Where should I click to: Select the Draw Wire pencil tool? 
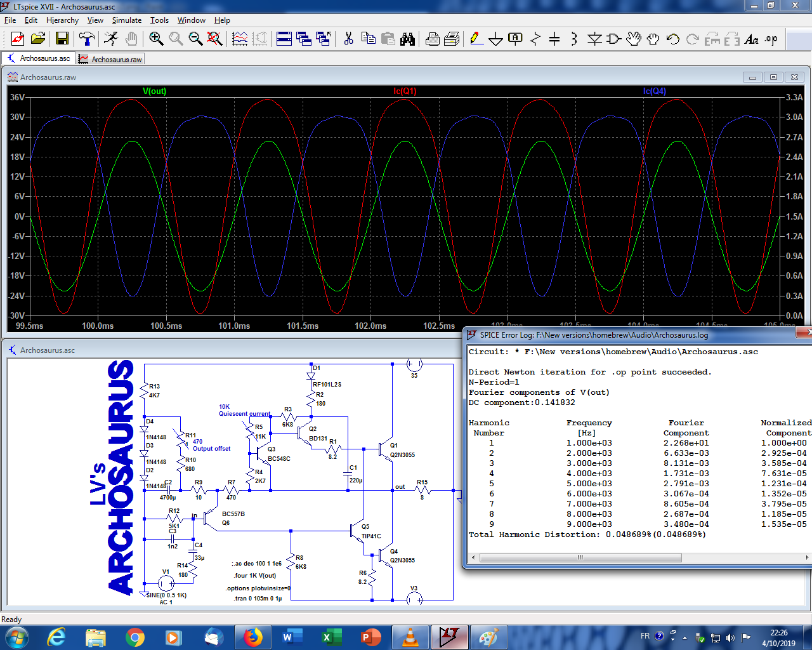coord(476,39)
